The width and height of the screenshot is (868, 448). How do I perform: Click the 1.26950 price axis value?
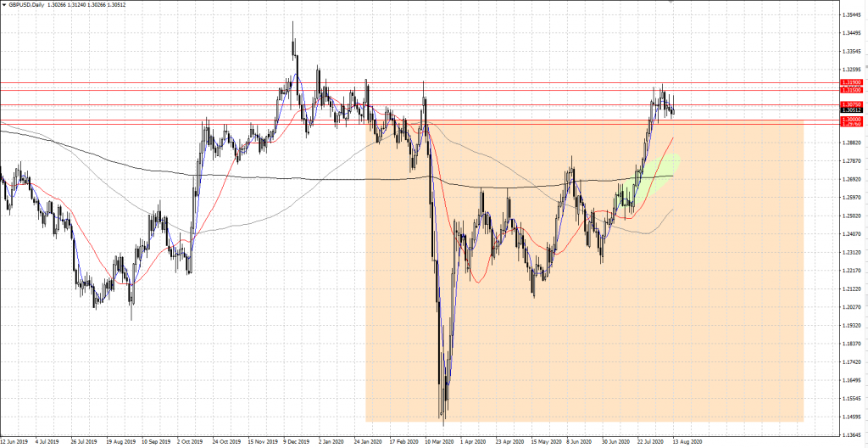tap(851, 180)
